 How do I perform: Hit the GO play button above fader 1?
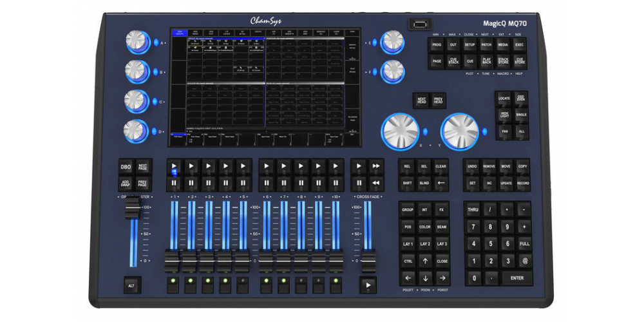174,167
